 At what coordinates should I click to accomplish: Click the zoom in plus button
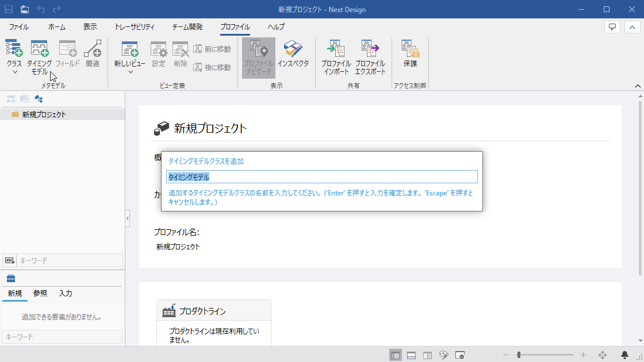(583, 355)
